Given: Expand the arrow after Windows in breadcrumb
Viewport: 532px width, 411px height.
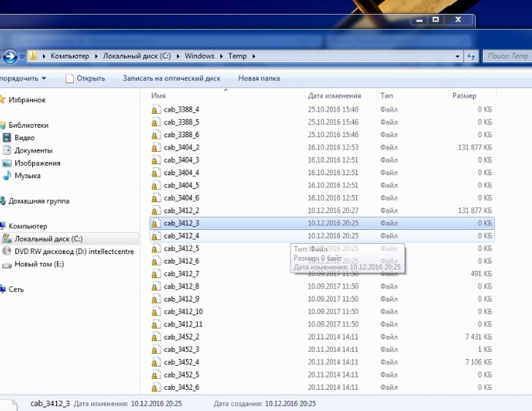Looking at the screenshot, I should pos(221,56).
